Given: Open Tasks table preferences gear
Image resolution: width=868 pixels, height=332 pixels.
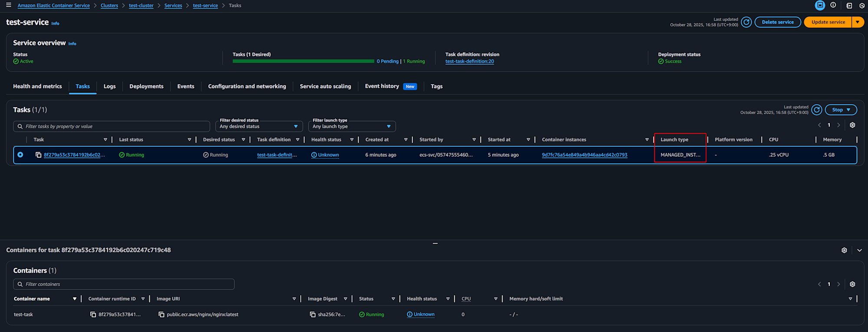Looking at the screenshot, I should [852, 125].
